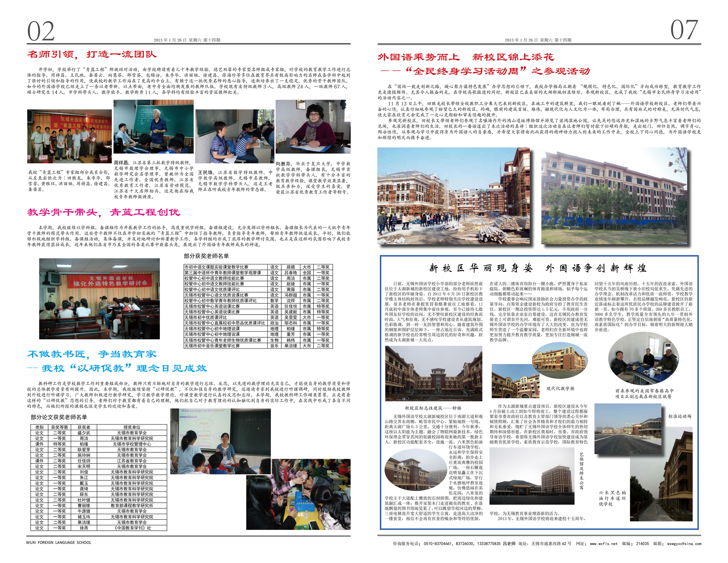Click the large page number "07"
Screen dimensions: 728x563
point(684,30)
